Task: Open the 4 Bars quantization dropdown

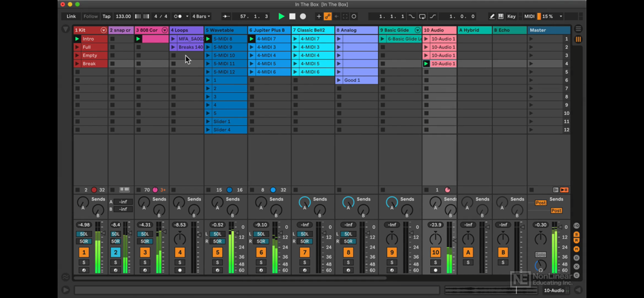Action: tap(201, 16)
